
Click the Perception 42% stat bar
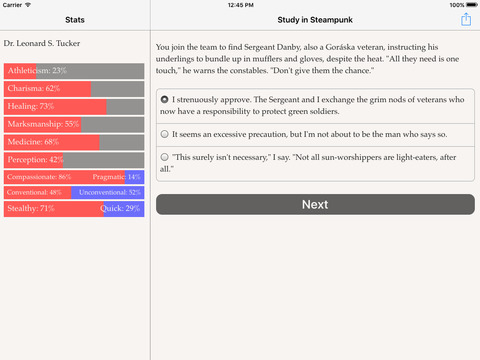click(74, 160)
